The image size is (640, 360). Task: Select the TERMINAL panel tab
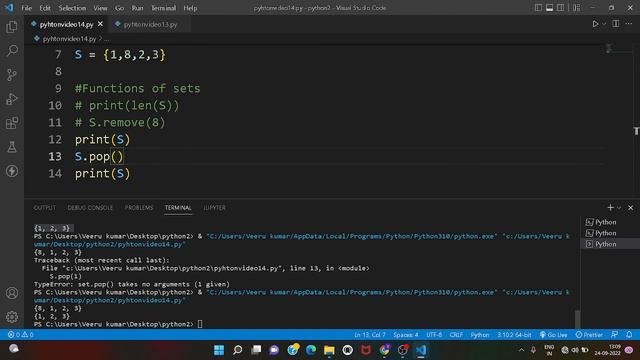pos(178,208)
